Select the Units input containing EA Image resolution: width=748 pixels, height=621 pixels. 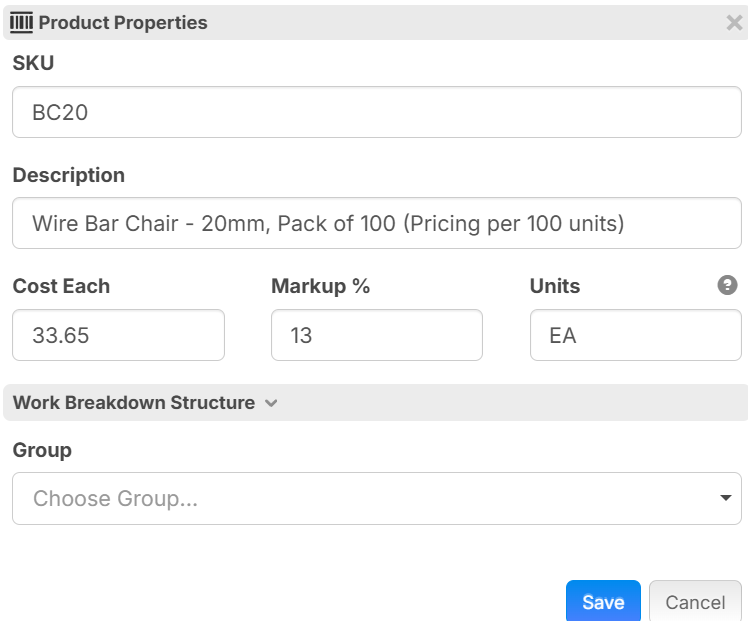pos(635,335)
